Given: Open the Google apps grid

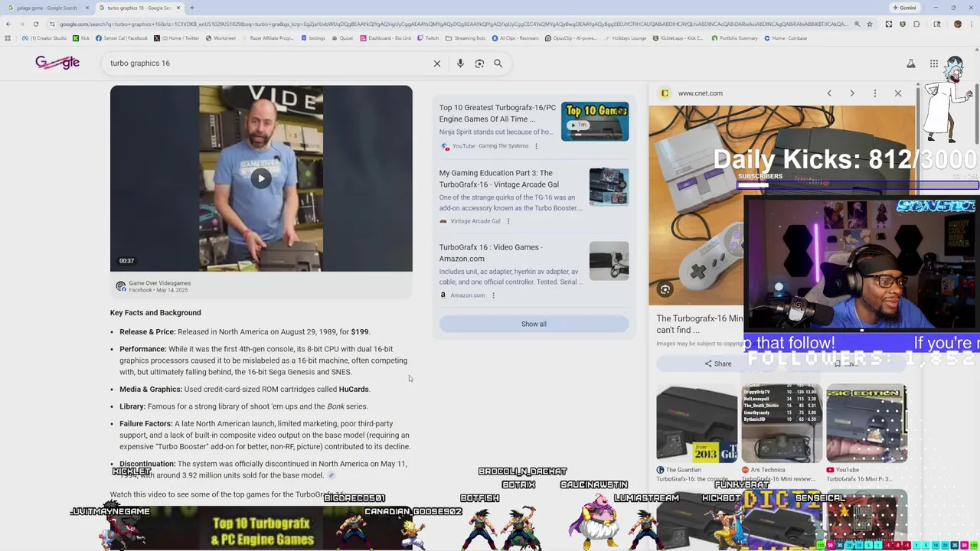Looking at the screenshot, I should tap(934, 64).
